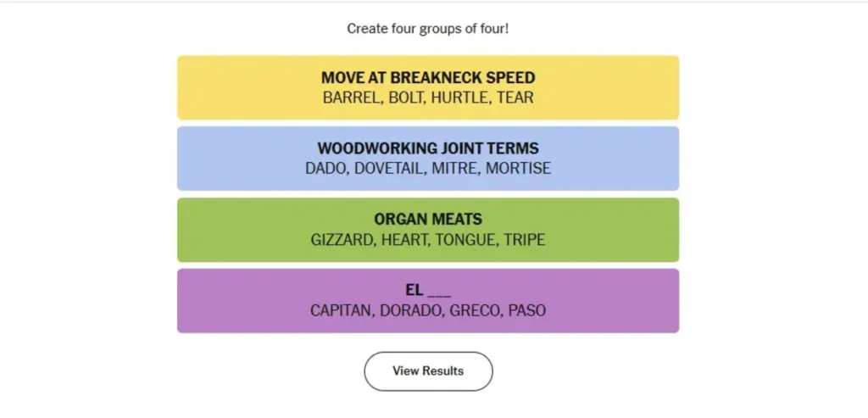The height and width of the screenshot is (418, 868).
Task: Click the word HEART in green group
Action: point(404,240)
